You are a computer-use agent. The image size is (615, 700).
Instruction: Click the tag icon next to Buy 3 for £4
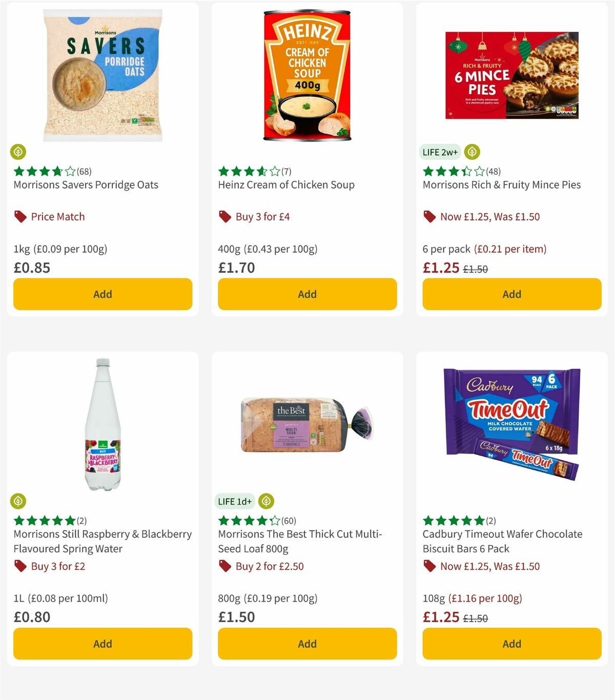[224, 216]
